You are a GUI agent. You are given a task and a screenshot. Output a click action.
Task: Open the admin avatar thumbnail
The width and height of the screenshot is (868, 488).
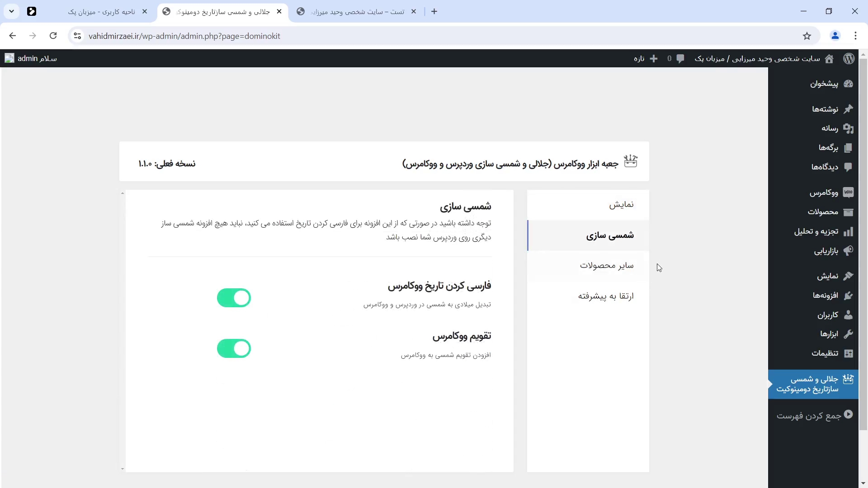click(9, 58)
